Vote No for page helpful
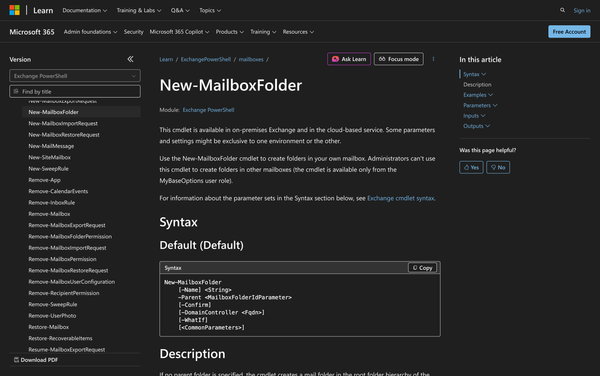 point(498,168)
